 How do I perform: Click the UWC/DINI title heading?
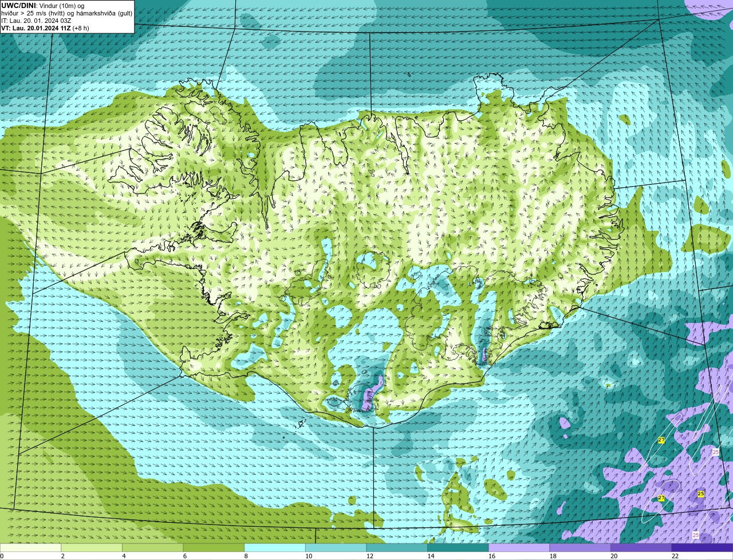coord(19,5)
